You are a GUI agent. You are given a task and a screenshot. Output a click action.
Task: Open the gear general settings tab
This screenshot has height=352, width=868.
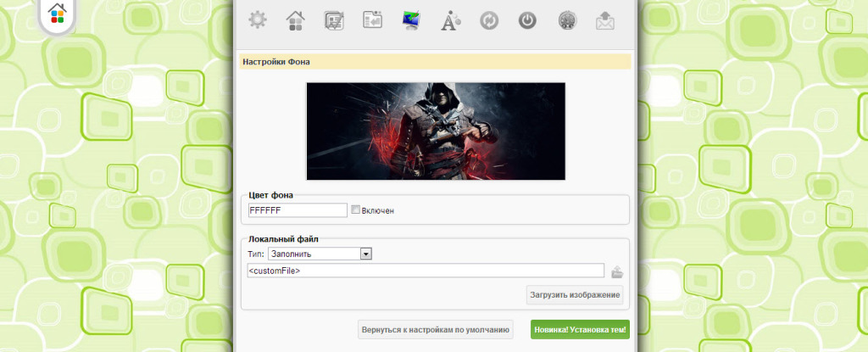[x=258, y=20]
